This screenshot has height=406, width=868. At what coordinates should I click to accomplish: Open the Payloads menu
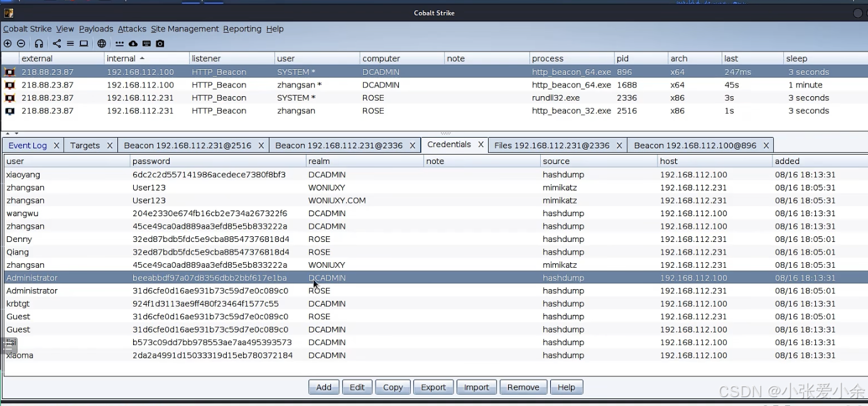pyautogui.click(x=96, y=29)
